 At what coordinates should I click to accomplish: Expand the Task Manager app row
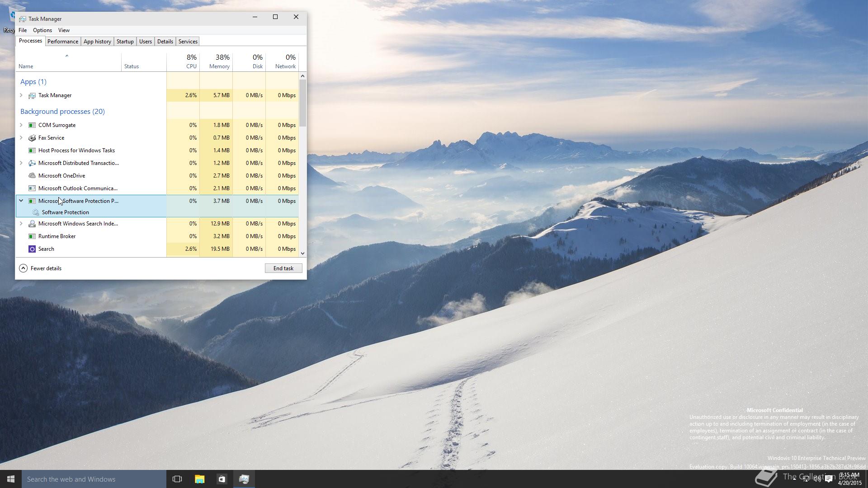point(21,95)
